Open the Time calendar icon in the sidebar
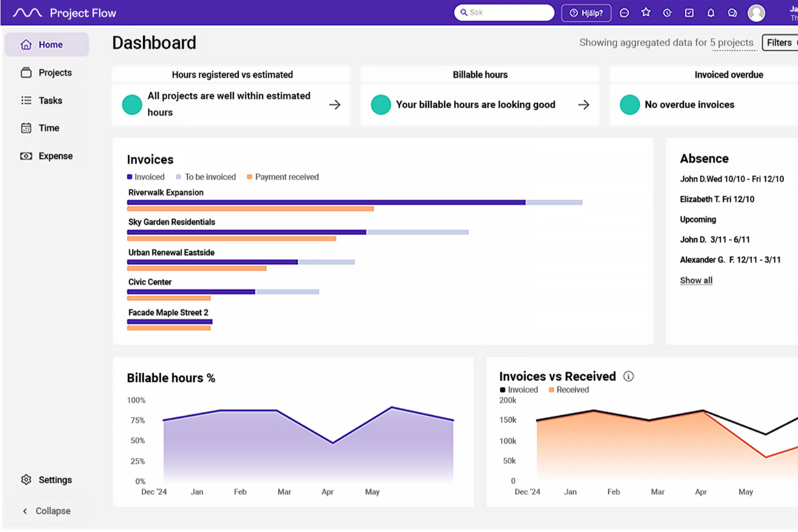Viewport: 798px width, 532px height. [26, 128]
